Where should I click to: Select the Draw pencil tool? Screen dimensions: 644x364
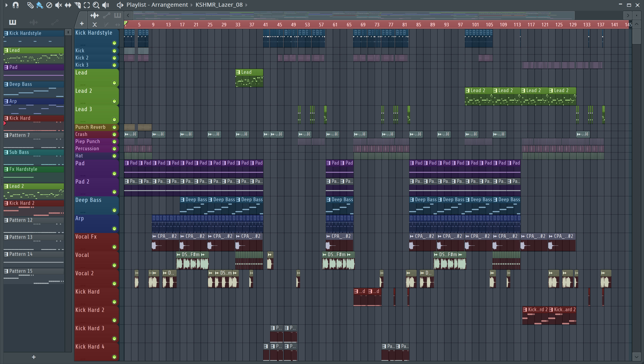pos(30,5)
